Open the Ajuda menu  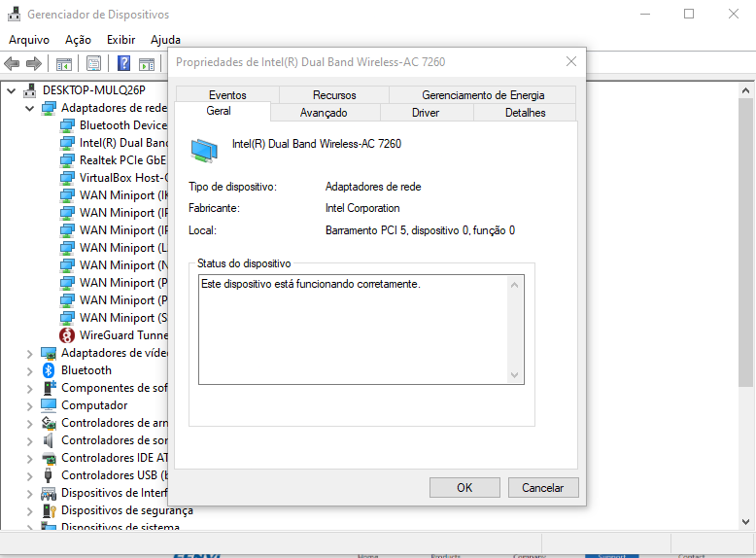[x=165, y=40]
